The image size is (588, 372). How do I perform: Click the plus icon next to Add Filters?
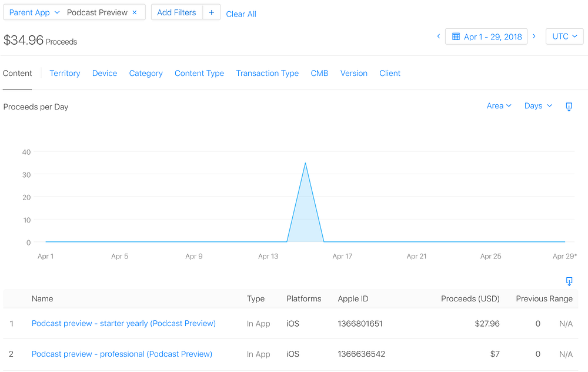click(x=212, y=12)
